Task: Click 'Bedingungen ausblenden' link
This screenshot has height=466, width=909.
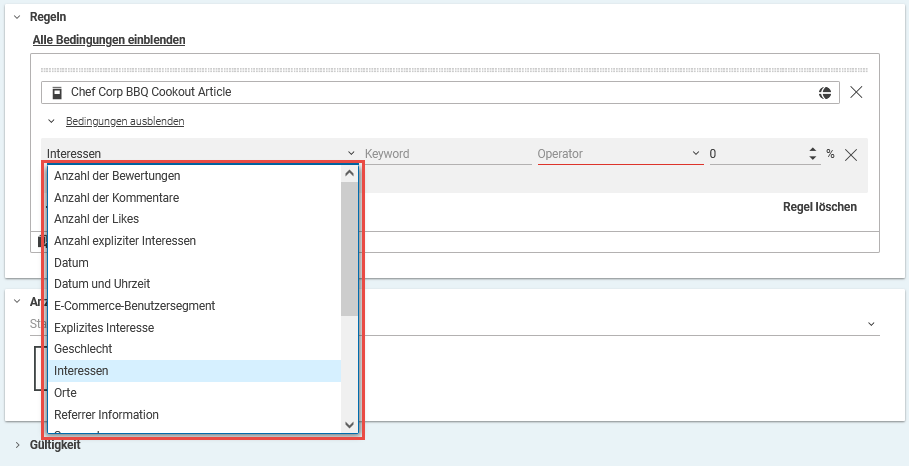Action: (x=124, y=121)
